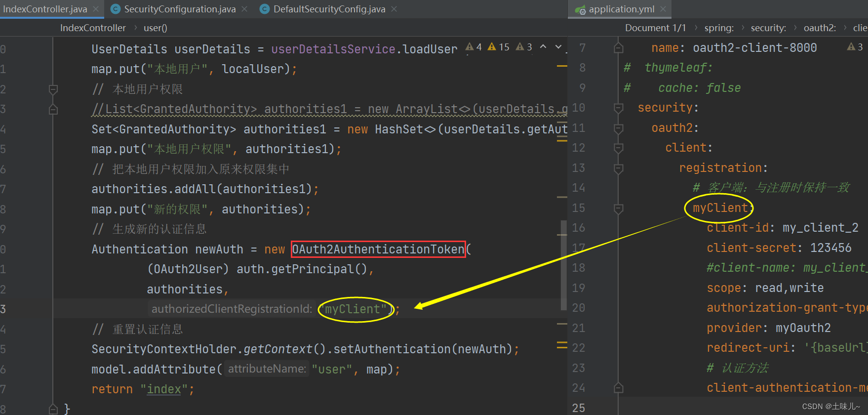Click the setAuthentication(newAuth) call line
Viewport: 868px width, 415px height.
tap(305, 349)
